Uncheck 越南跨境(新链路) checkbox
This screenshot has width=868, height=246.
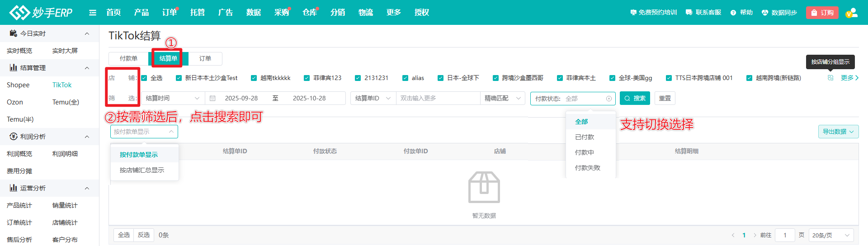coord(750,78)
